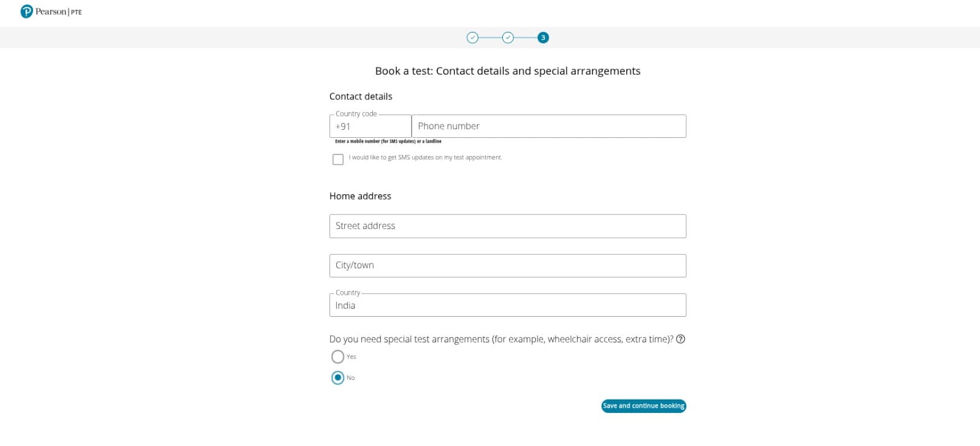980x446 pixels.
Task: Click into the Street address field
Action: 507,225
